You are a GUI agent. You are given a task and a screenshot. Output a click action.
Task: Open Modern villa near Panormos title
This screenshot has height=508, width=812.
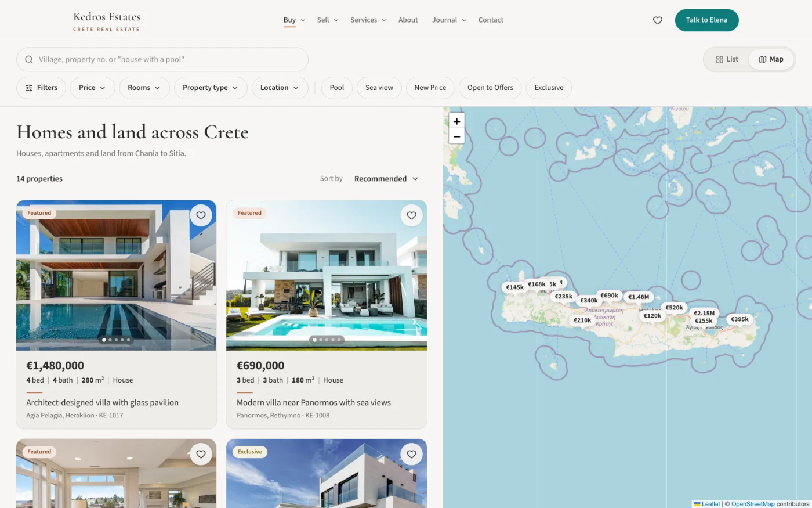point(314,402)
